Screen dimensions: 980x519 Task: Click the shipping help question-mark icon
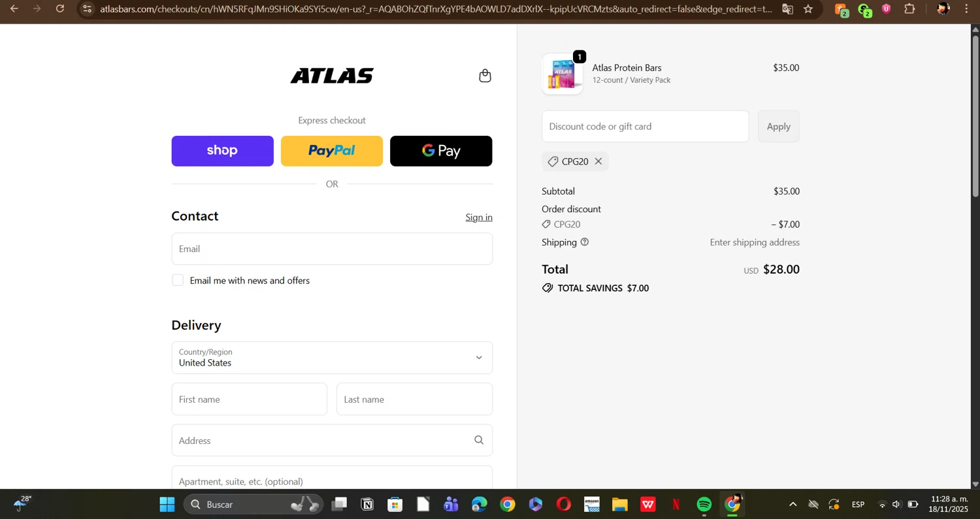tap(585, 242)
